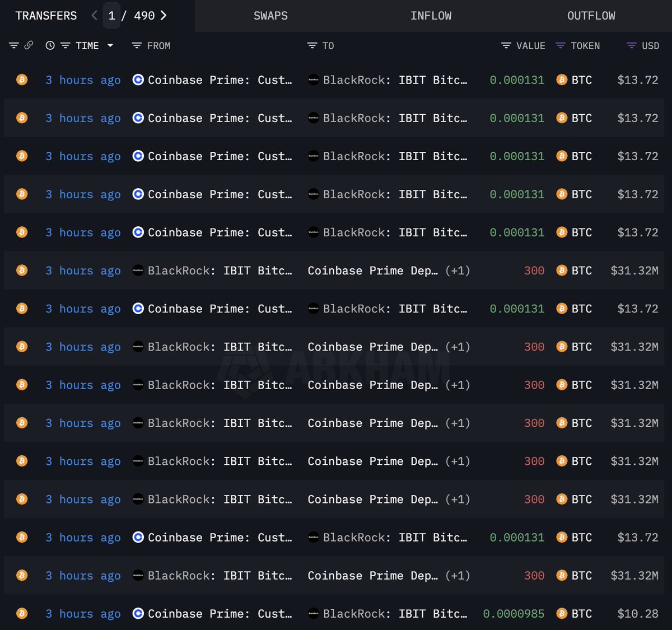Click the Bitcoin chain icon in the $10.28 row
Image resolution: width=672 pixels, height=630 pixels.
pyautogui.click(x=22, y=613)
